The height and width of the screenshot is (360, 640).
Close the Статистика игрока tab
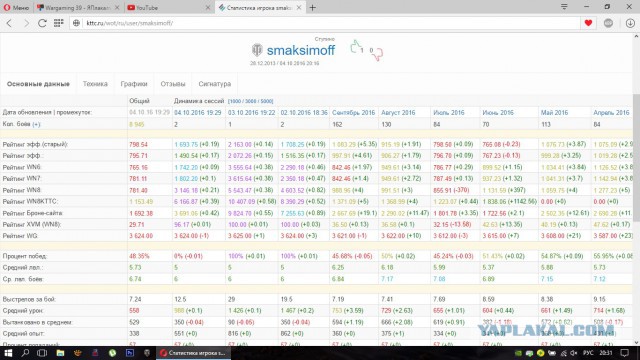tap(299, 7)
